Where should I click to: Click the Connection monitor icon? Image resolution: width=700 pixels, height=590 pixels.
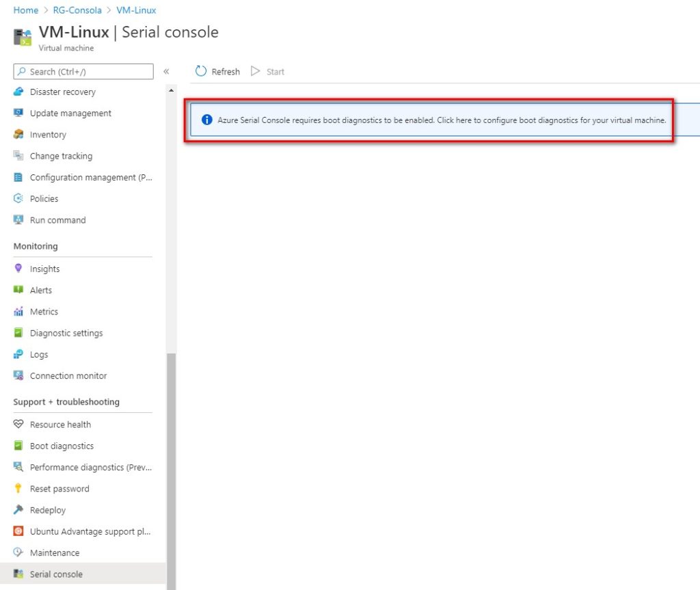pyautogui.click(x=18, y=375)
